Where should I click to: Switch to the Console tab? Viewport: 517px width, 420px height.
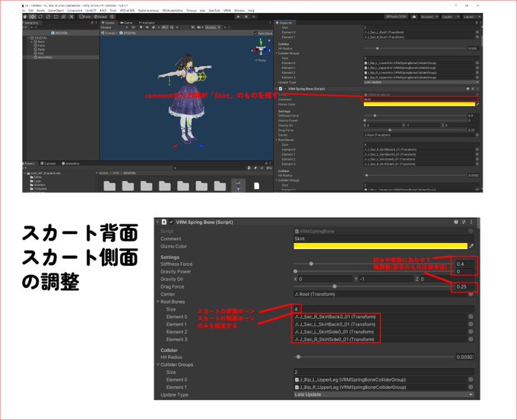49,163
